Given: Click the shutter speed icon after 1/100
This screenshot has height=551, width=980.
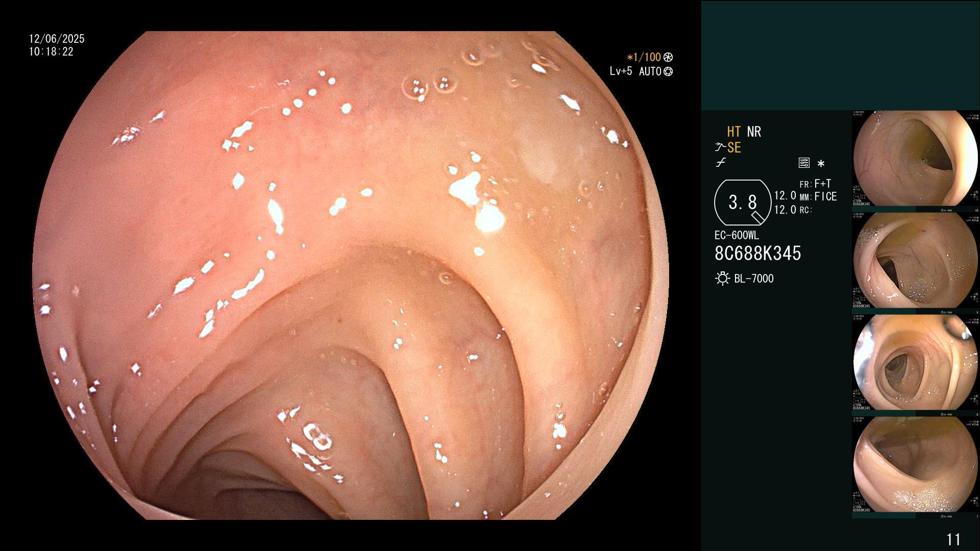Looking at the screenshot, I should [x=668, y=57].
